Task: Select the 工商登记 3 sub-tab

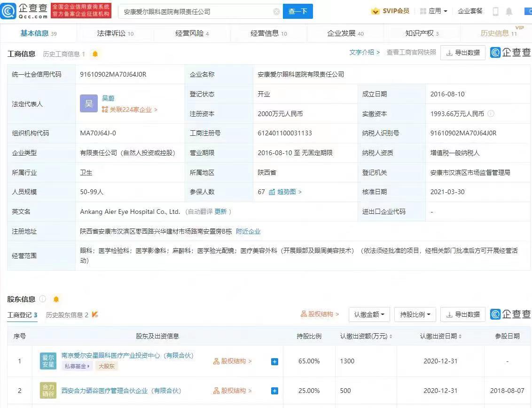Action: 23,315
